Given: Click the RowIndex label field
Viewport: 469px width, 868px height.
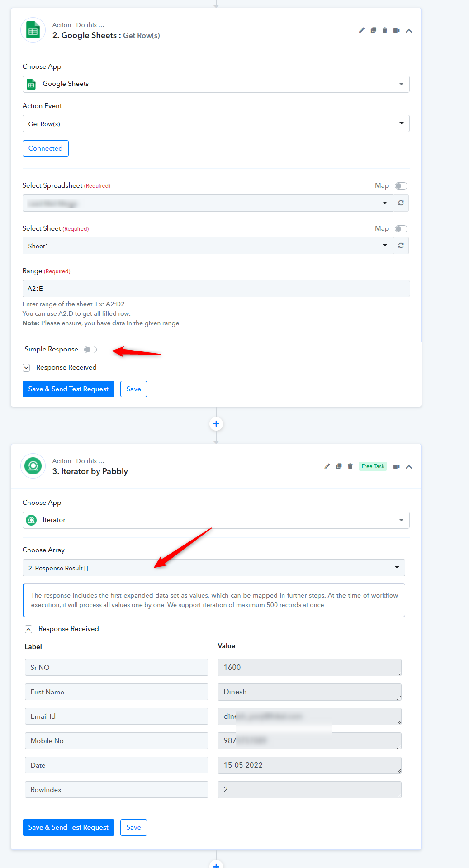Looking at the screenshot, I should click(x=117, y=790).
